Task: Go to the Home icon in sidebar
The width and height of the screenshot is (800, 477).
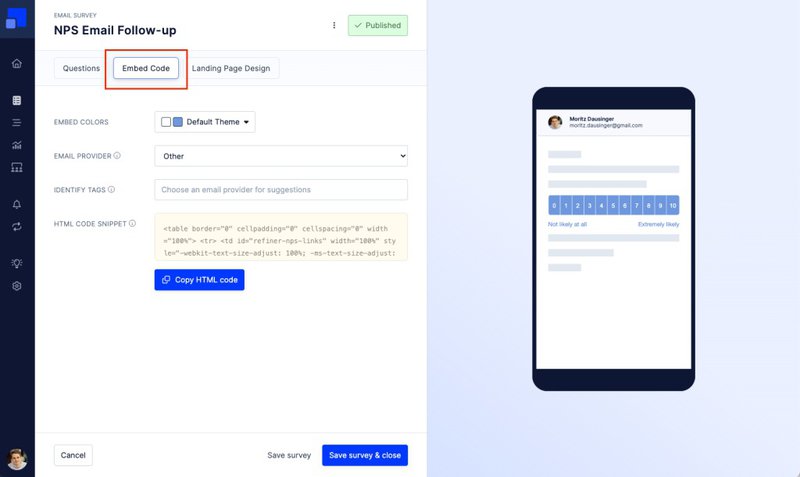Action: click(x=16, y=63)
